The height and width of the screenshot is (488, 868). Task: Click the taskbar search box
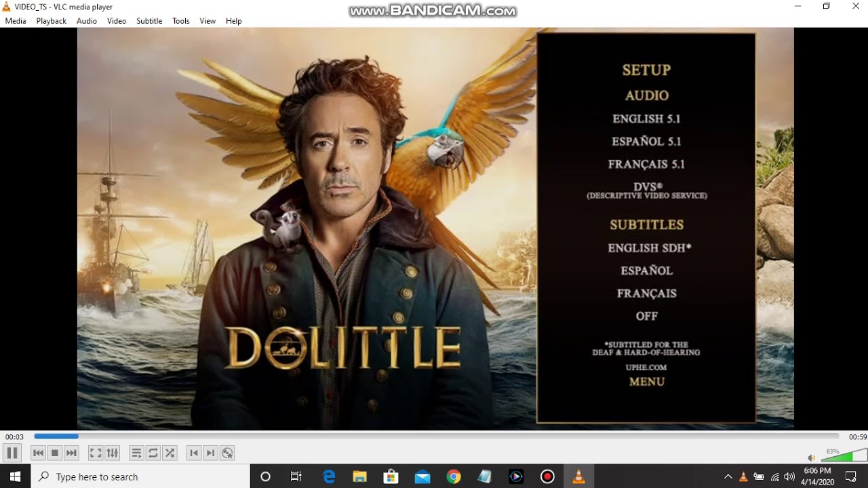point(140,476)
